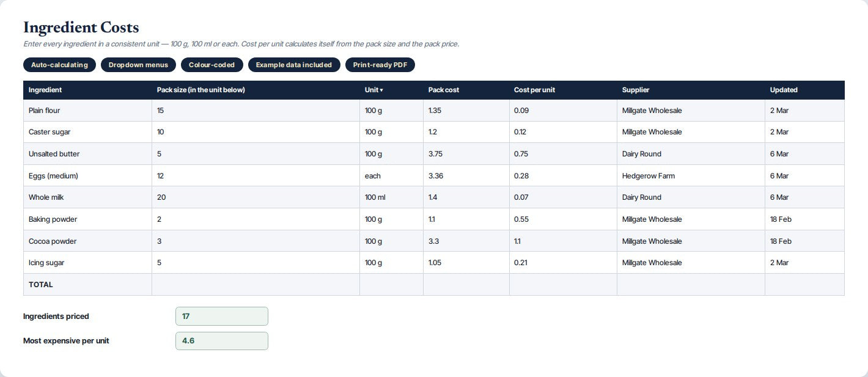Open the Plain flour unit cell
This screenshot has width=868, height=377.
391,111
